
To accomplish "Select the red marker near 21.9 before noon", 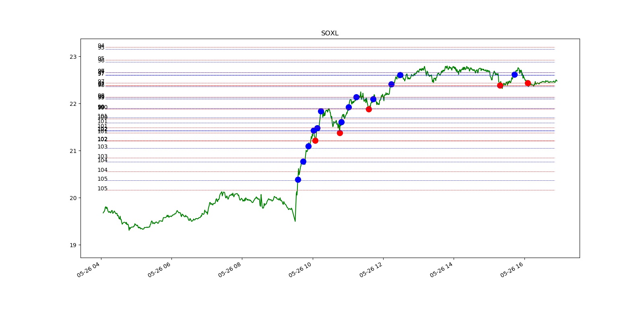I will [x=369, y=109].
